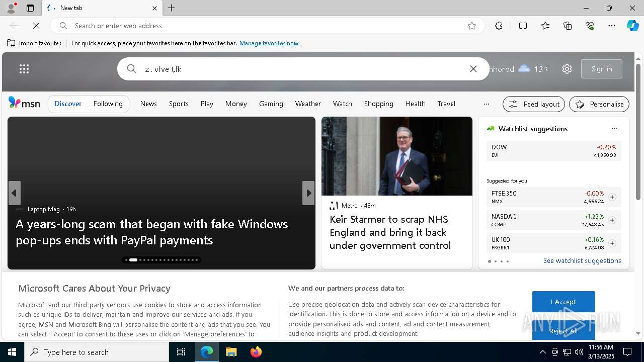Launch Firefox from taskbar
This screenshot has width=644, height=362.
(256, 352)
